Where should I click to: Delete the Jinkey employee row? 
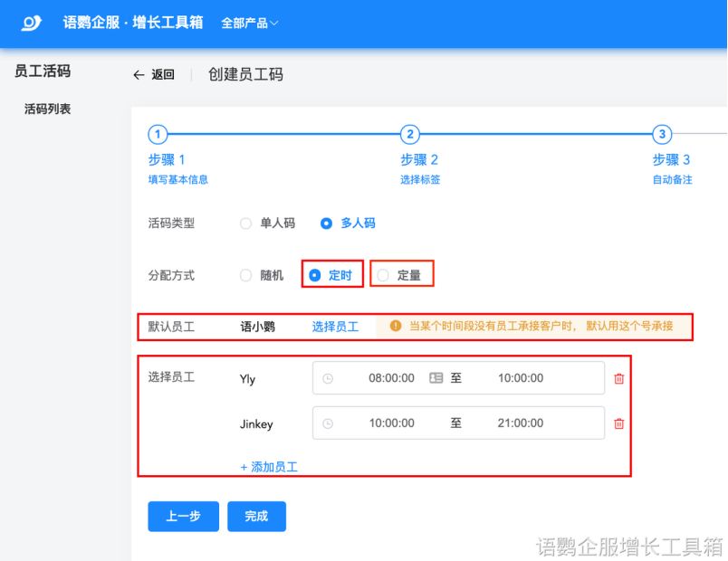pyautogui.click(x=619, y=423)
